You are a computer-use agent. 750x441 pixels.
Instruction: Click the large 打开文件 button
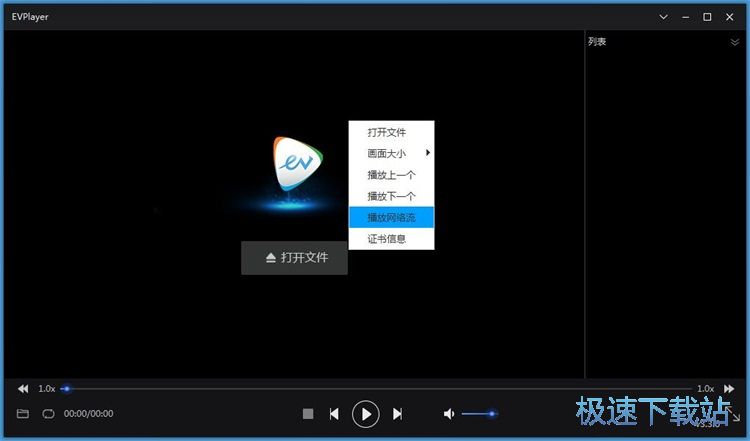coord(294,258)
